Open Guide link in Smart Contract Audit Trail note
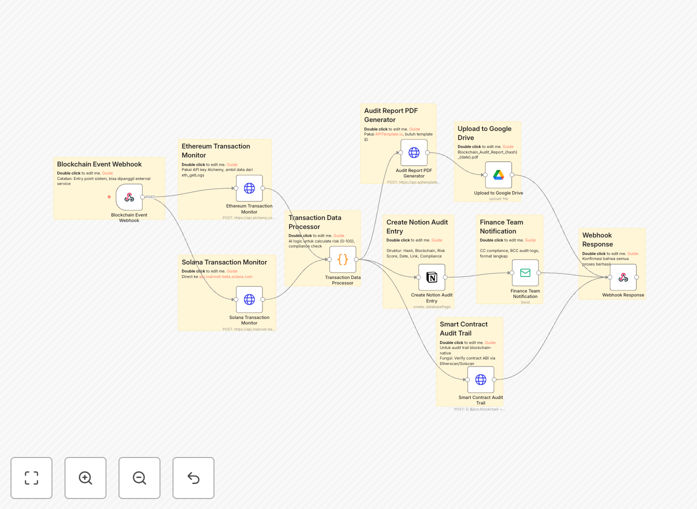The image size is (697, 509). pos(490,343)
